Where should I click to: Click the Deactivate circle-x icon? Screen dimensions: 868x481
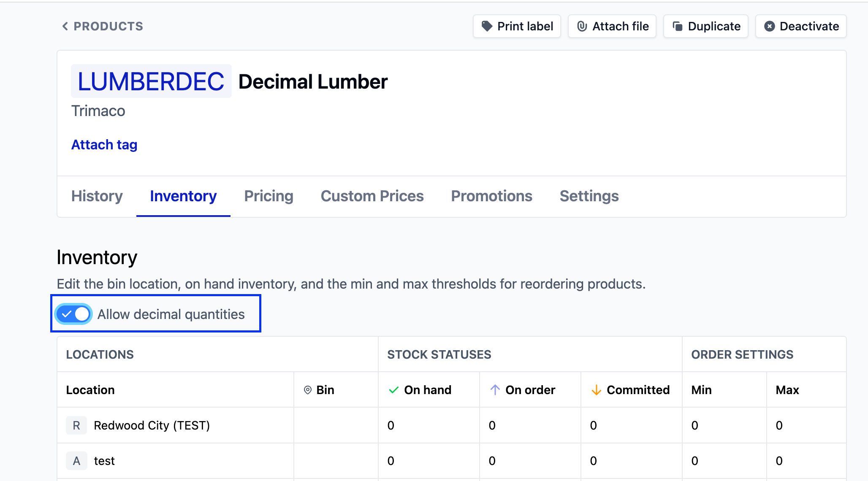point(769,26)
